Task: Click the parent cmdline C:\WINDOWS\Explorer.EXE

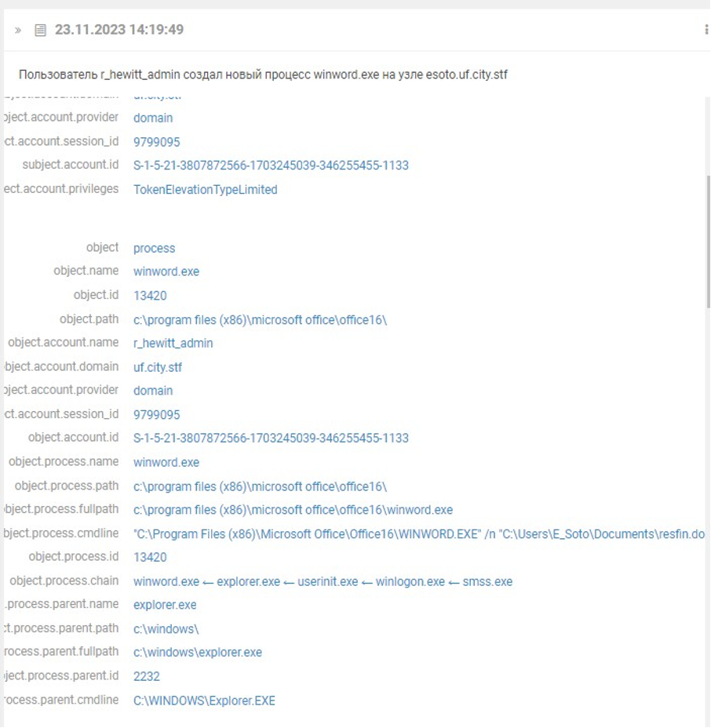Action: point(204,701)
